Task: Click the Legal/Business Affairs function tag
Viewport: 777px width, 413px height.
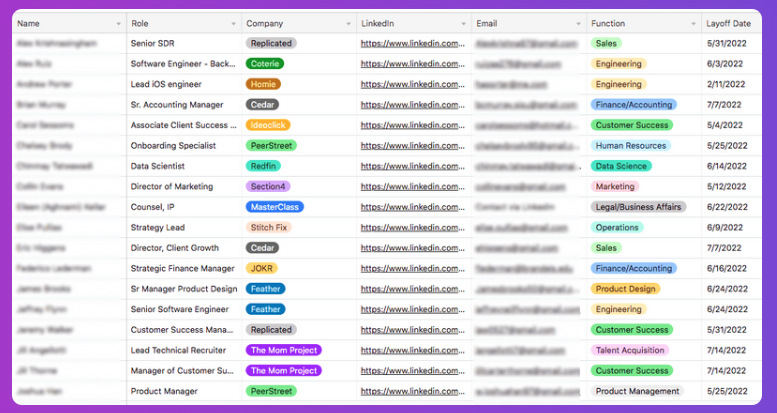Action: [x=638, y=207]
